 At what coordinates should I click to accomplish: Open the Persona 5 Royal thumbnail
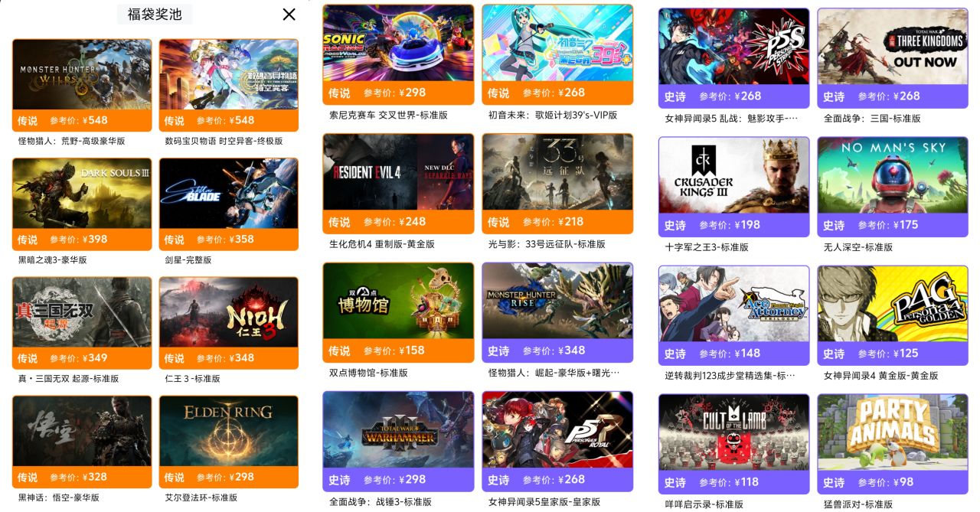(x=557, y=429)
